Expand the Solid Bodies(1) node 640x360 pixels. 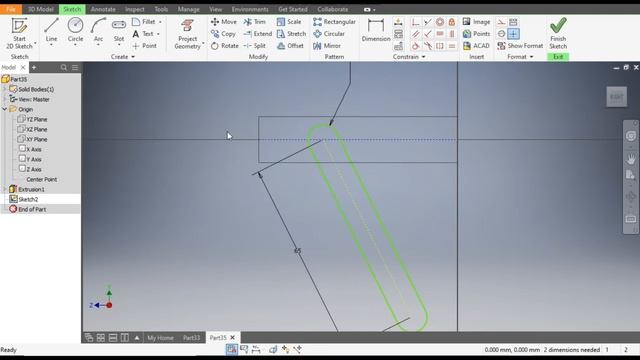point(4,89)
